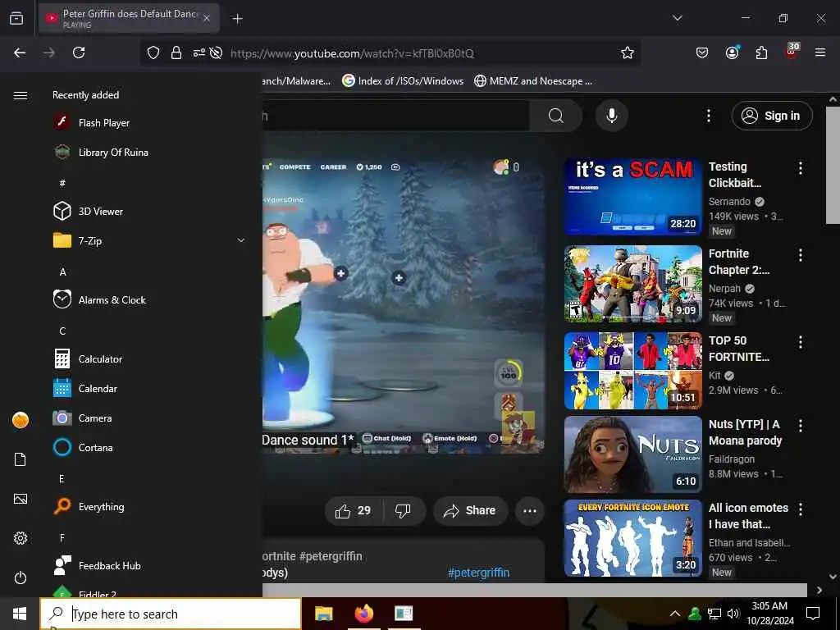The image size is (840, 630).
Task: Click the Sign in button
Action: tap(772, 116)
